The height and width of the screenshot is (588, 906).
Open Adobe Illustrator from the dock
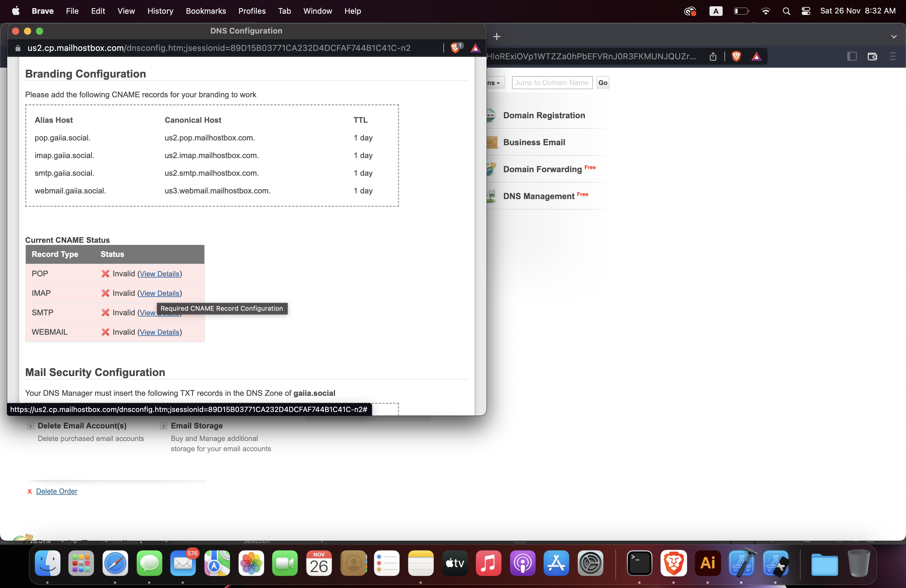click(x=708, y=563)
